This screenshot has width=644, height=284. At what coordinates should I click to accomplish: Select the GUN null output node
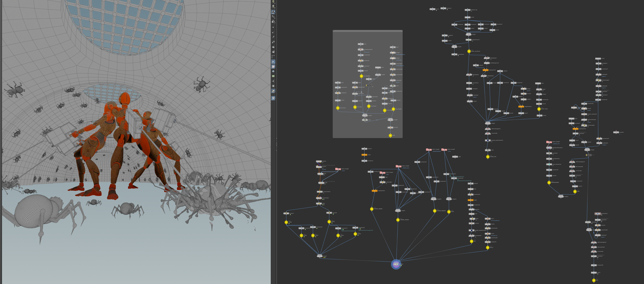click(390, 136)
